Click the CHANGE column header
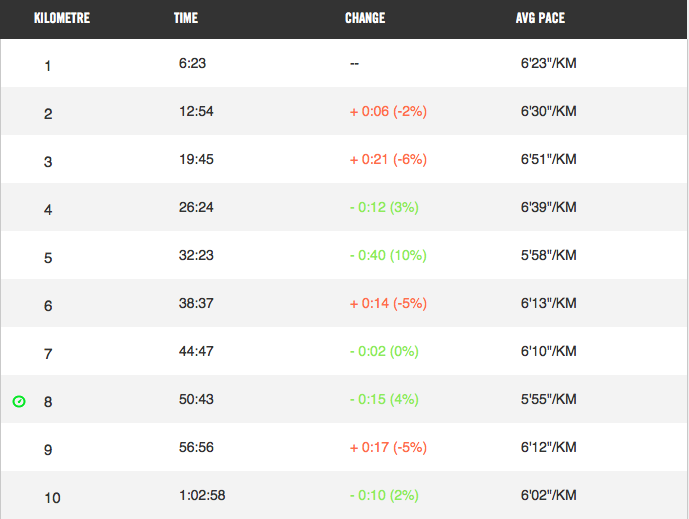Viewport: 689px width, 519px height. point(365,18)
